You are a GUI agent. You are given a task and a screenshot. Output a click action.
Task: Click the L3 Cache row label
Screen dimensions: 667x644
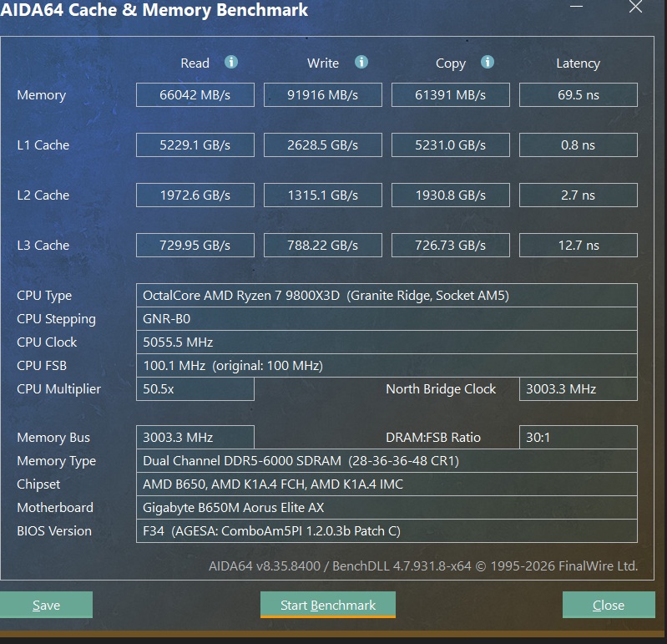pos(43,246)
